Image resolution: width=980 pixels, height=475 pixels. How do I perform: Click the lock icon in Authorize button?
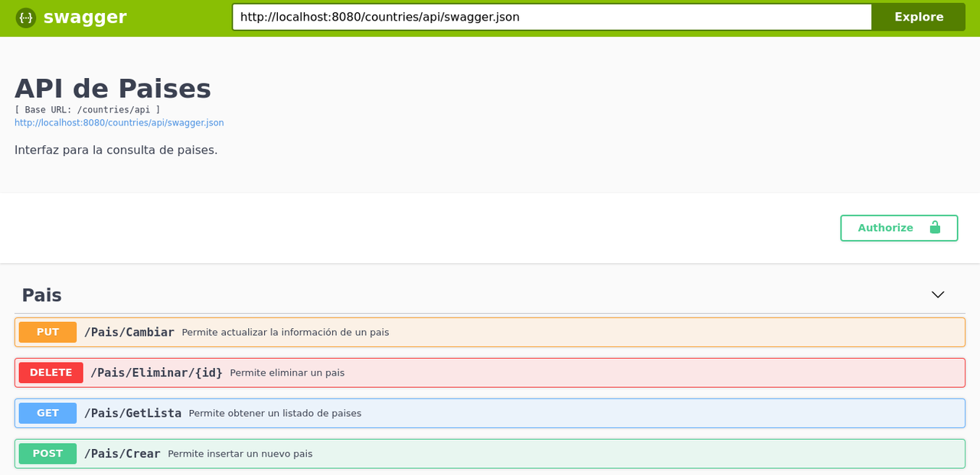click(934, 227)
